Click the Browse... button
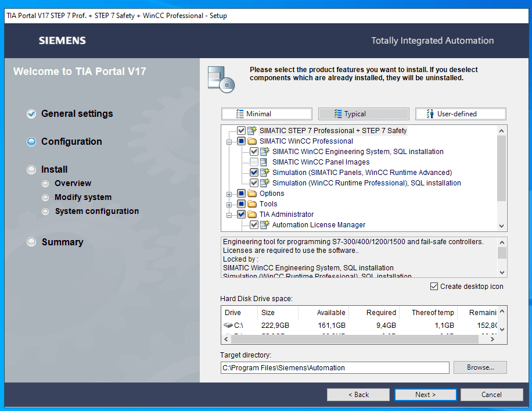532x411 pixels. pyautogui.click(x=480, y=367)
